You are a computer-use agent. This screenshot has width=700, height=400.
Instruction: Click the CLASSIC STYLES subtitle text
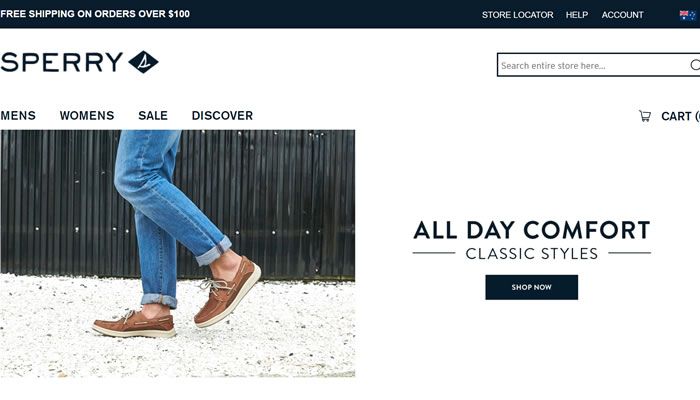pos(532,254)
